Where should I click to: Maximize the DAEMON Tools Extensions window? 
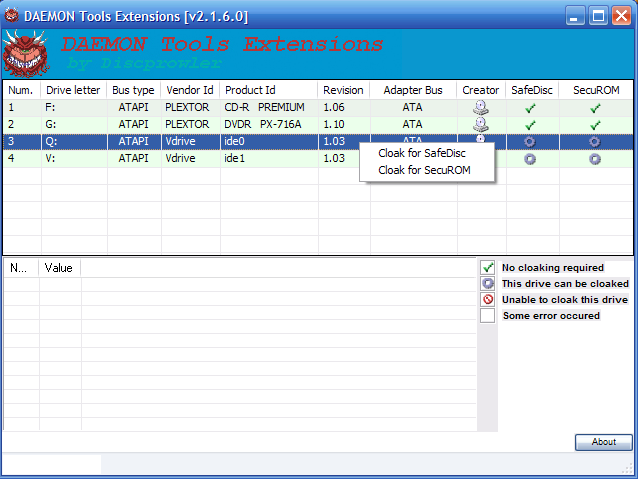click(x=598, y=16)
